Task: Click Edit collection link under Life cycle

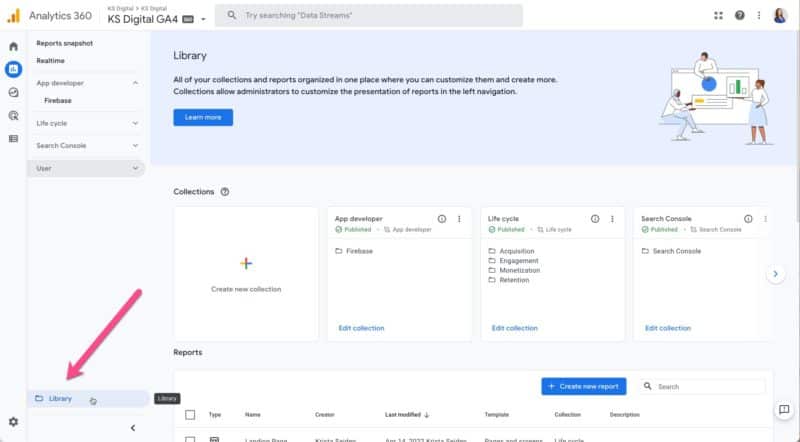Action: [514, 328]
